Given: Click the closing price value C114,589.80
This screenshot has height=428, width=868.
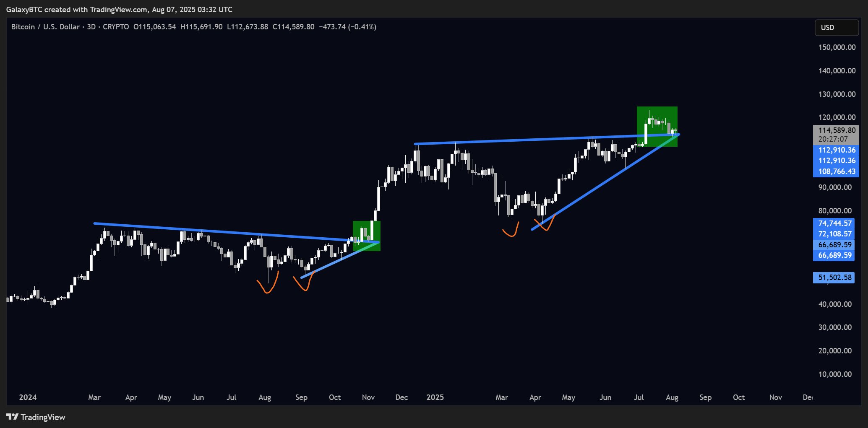Looking at the screenshot, I should (x=293, y=27).
